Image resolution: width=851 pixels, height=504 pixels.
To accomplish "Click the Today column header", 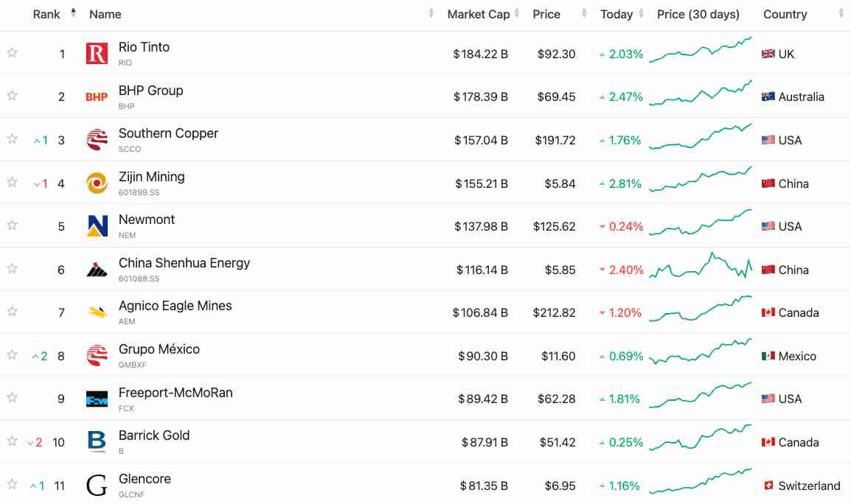I will pyautogui.click(x=616, y=13).
